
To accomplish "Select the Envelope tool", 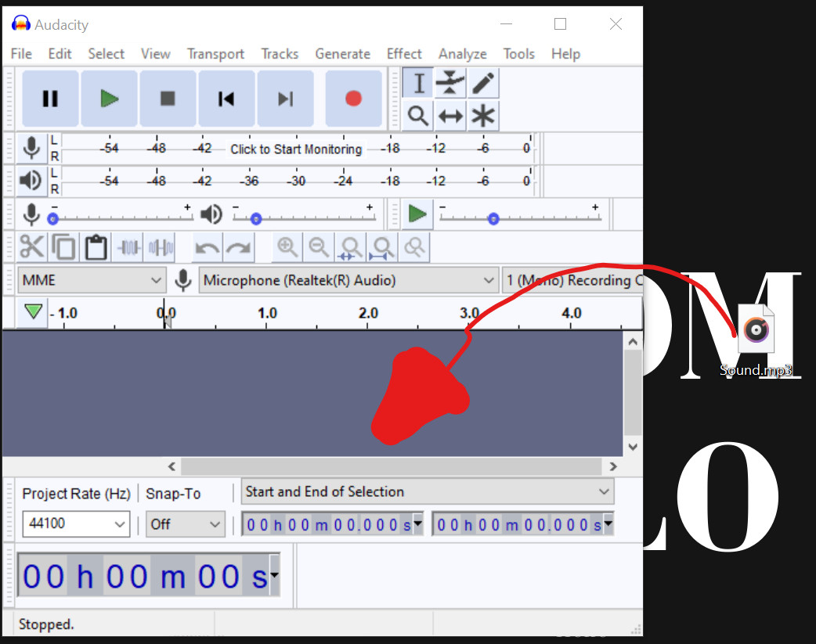I will click(450, 82).
